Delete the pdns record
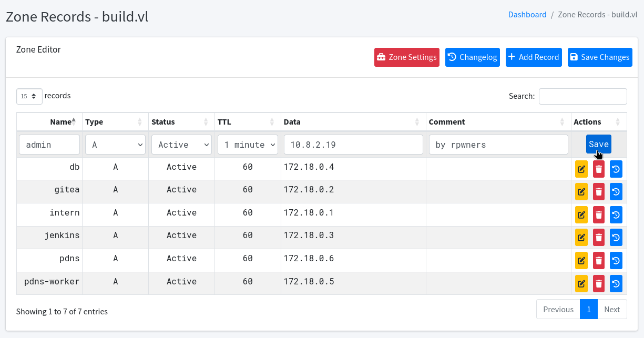 599,261
